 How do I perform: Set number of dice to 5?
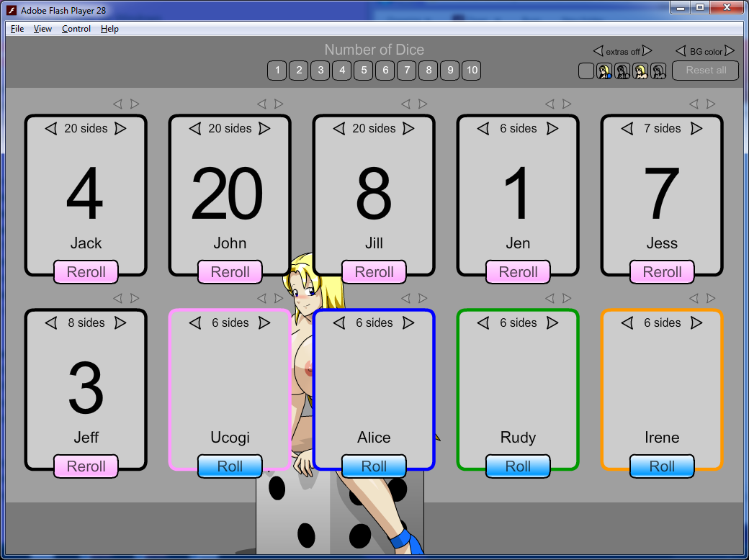click(364, 71)
